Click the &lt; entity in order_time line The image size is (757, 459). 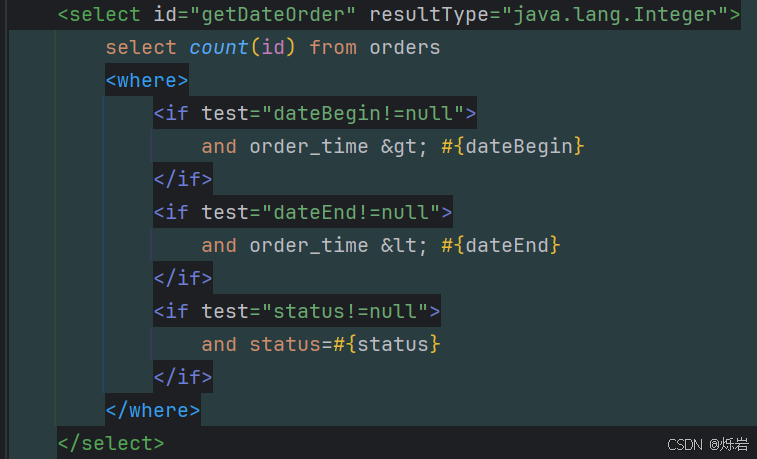click(x=405, y=245)
